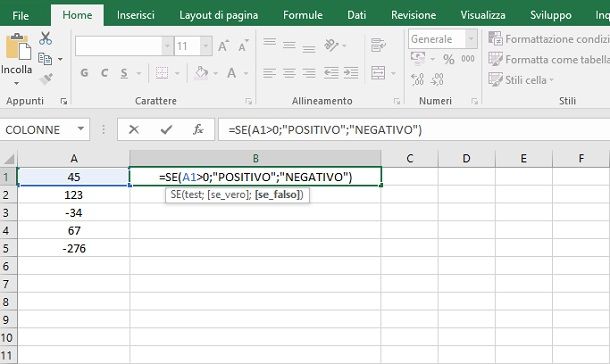Screen dimensions: 610x364
Task: Align text to middle of cell
Action: 289,45
